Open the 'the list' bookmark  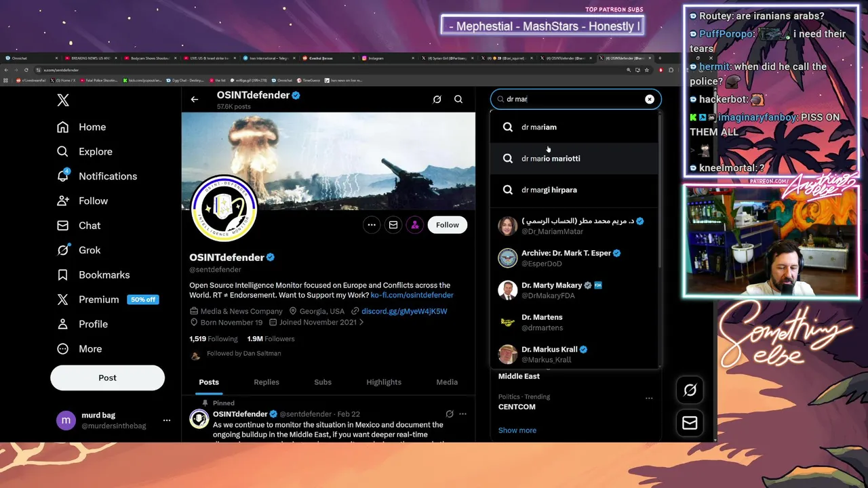(x=217, y=80)
